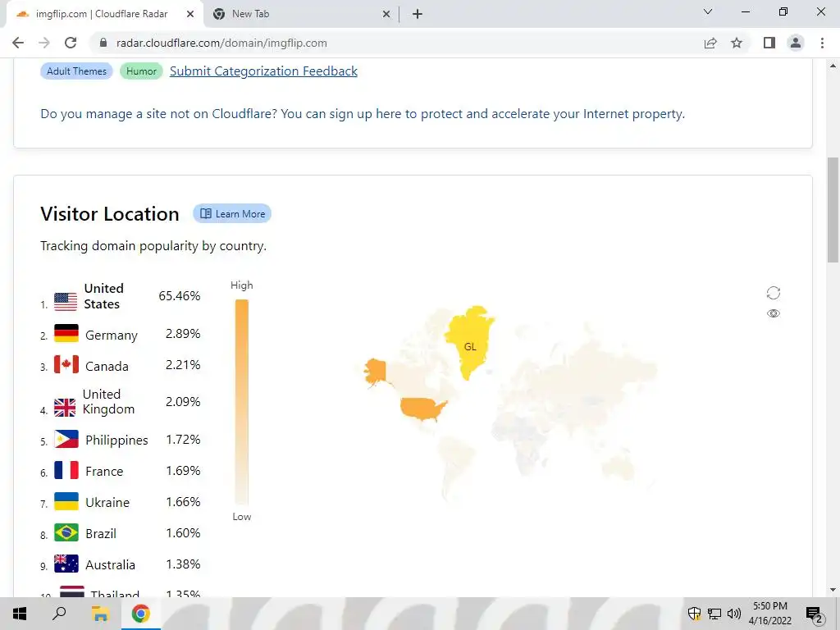The image size is (840, 630).
Task: Bookmark this page with the star icon
Action: (737, 43)
